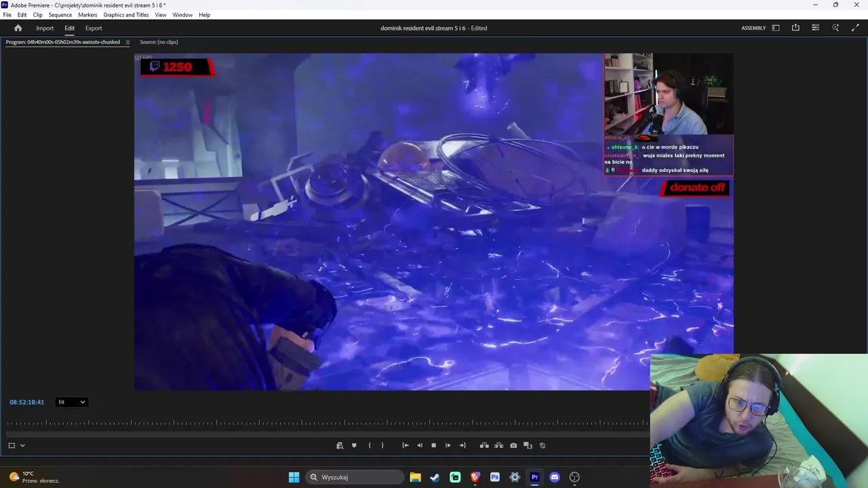The width and height of the screenshot is (868, 488).
Task: Open the weather widget showing 10°C
Action: pyautogui.click(x=34, y=477)
